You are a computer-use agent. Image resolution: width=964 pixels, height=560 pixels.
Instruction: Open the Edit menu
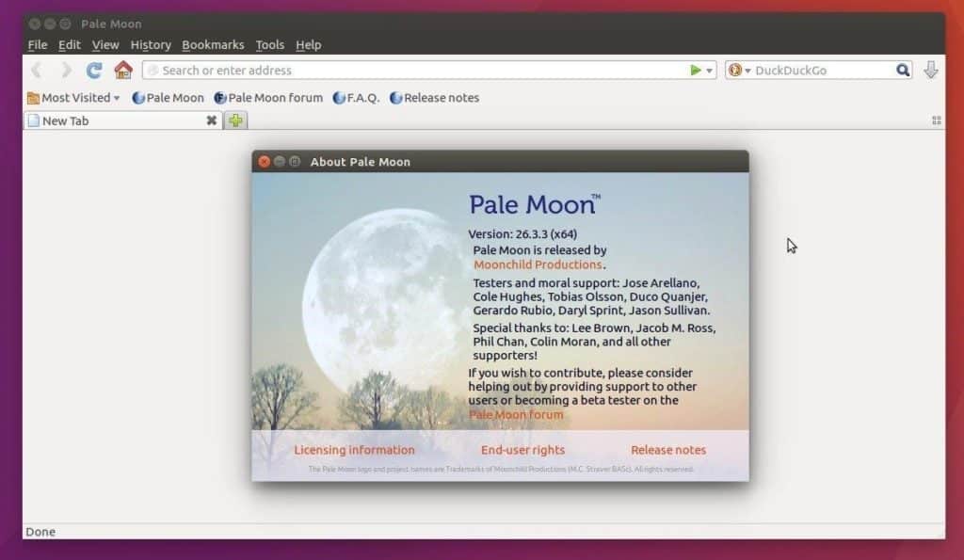pos(70,45)
